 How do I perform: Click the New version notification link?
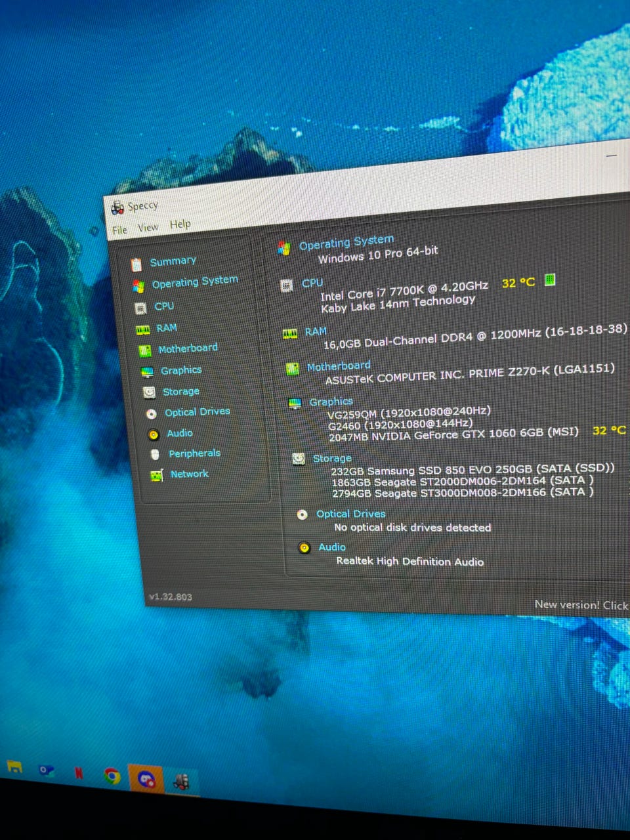pyautogui.click(x=581, y=604)
